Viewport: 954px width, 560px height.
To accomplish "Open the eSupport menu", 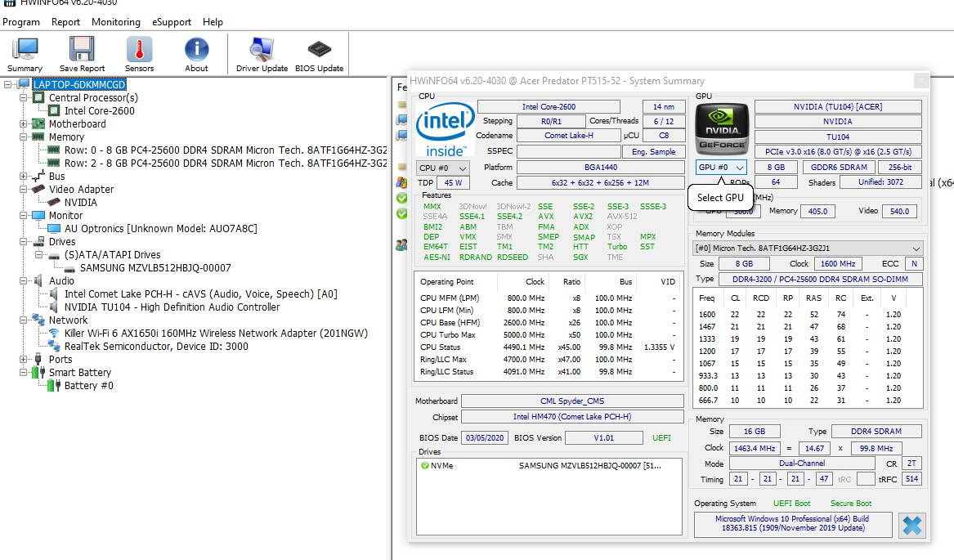I will tap(172, 22).
